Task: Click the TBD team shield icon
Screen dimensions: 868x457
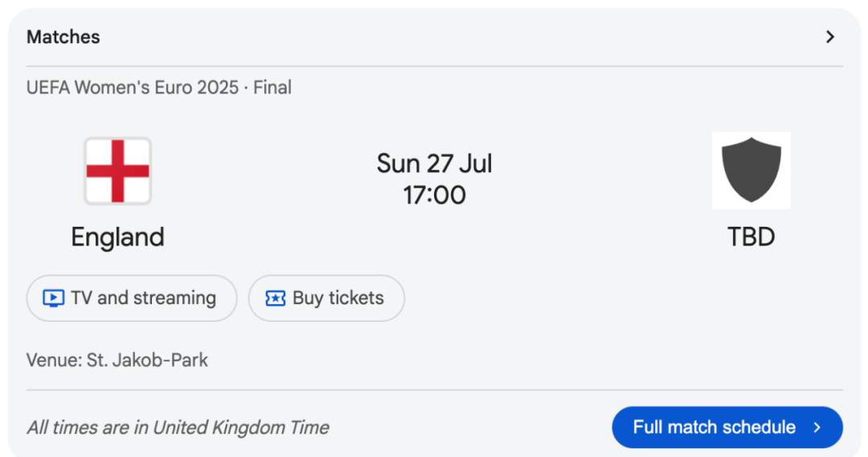Action: 751,171
